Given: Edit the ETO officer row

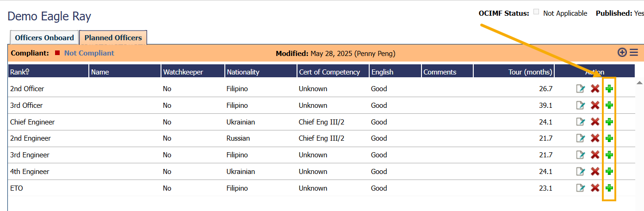Looking at the screenshot, I should [x=581, y=188].
